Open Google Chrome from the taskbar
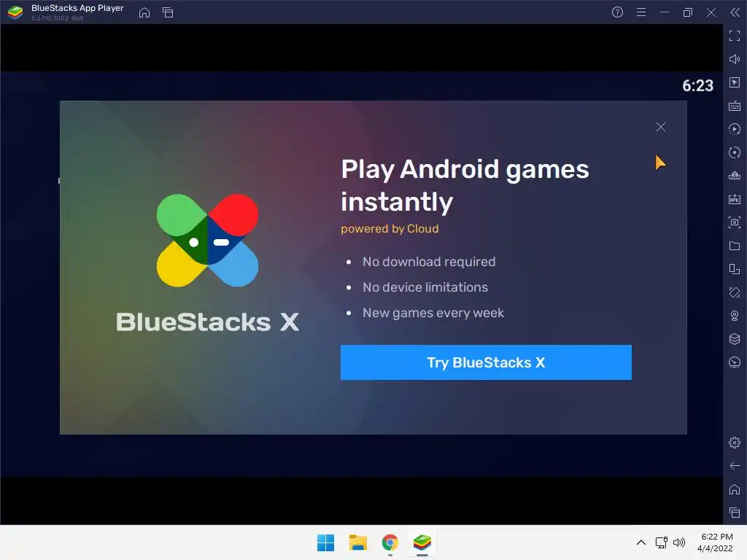747x560 pixels. tap(390, 542)
